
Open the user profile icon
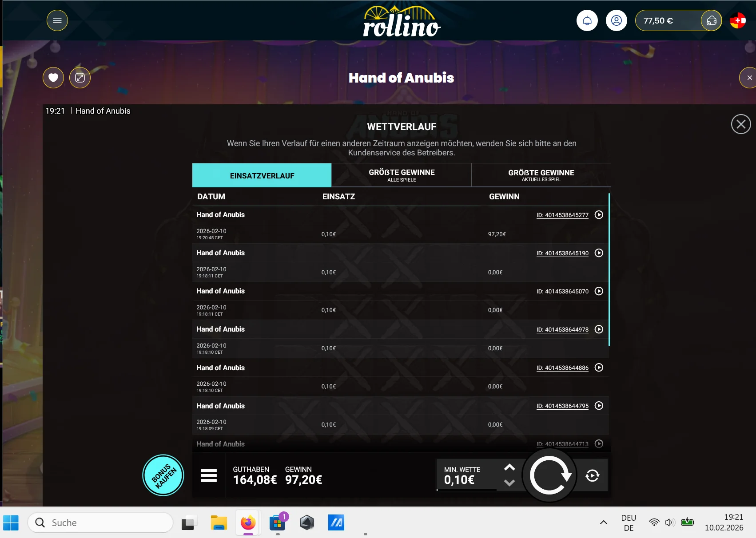617,20
